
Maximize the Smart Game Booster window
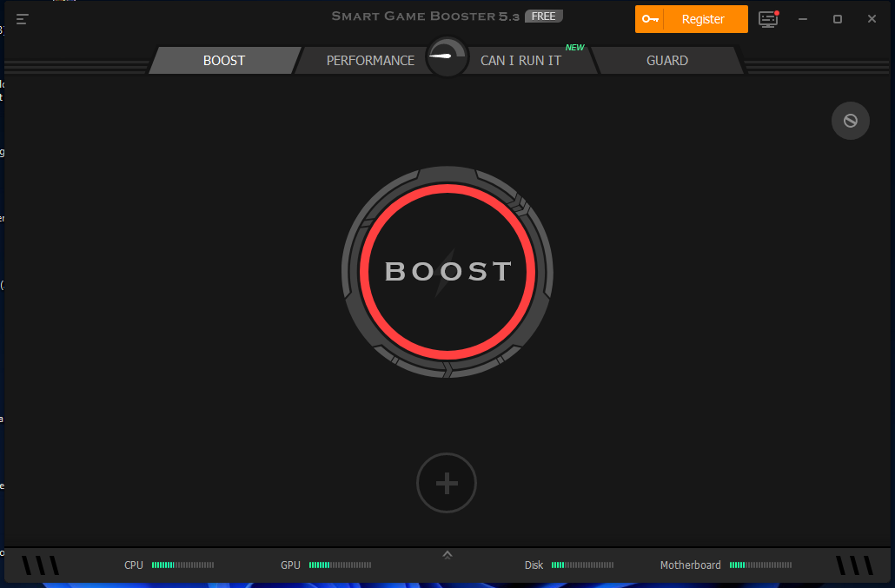point(838,19)
